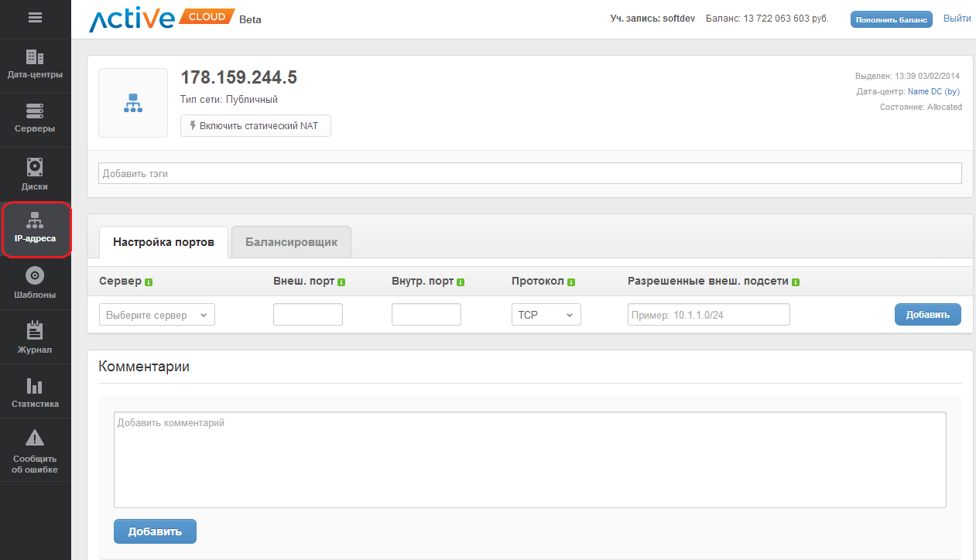Screen dimensions: 976x560
Task: Open Дата-центры in the sidebar
Action: click(x=35, y=65)
